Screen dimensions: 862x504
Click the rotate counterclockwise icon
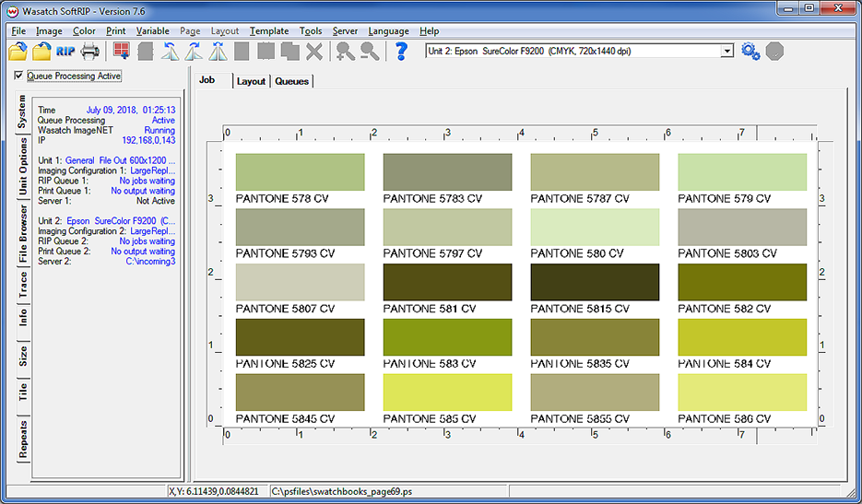point(170,51)
